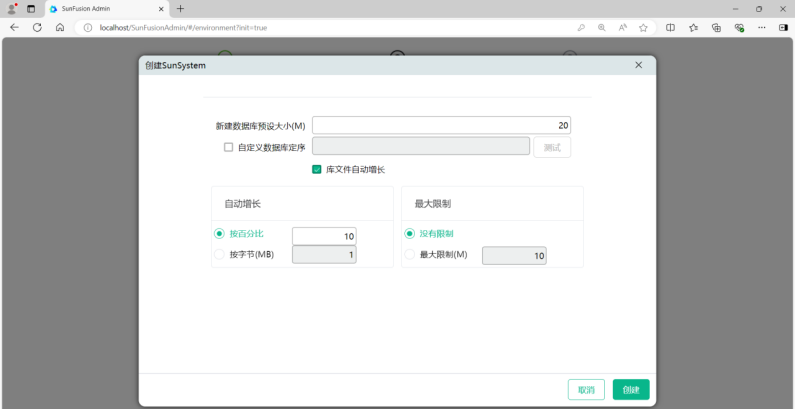
Task: Click the 测试 button
Action: pos(552,147)
